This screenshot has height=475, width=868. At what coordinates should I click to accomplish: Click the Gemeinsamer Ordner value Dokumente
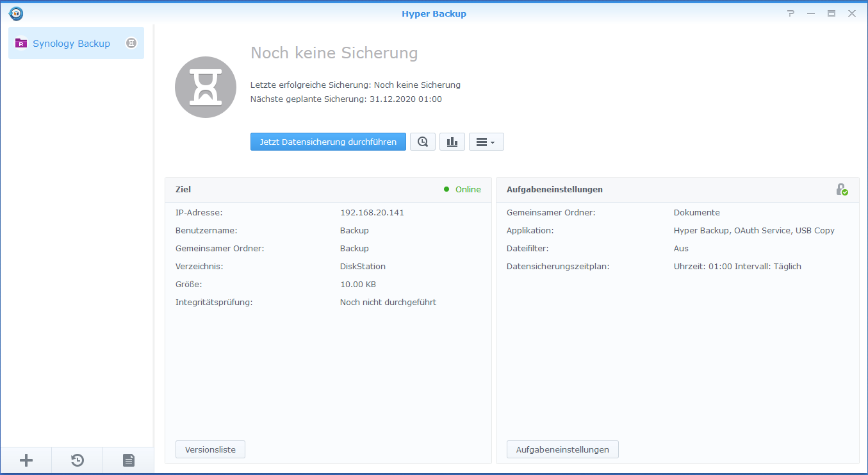click(697, 213)
